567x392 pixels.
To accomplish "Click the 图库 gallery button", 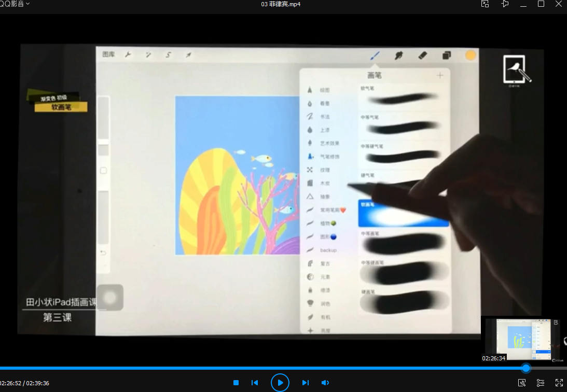I will tap(109, 54).
